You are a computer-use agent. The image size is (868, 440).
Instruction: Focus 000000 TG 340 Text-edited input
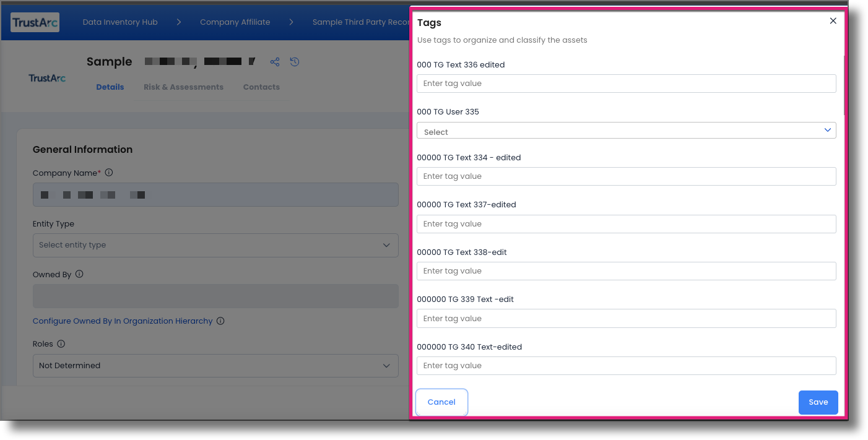(626, 366)
